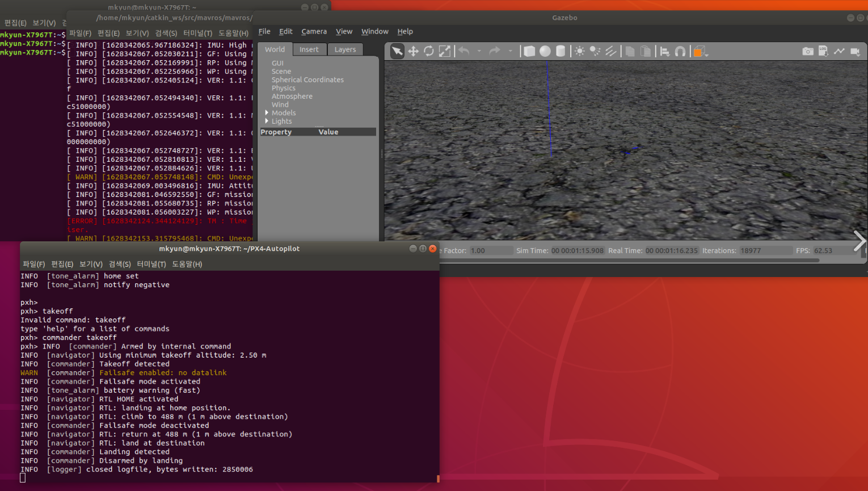Expand the Lights tree node
This screenshot has height=491, width=868.
point(267,121)
